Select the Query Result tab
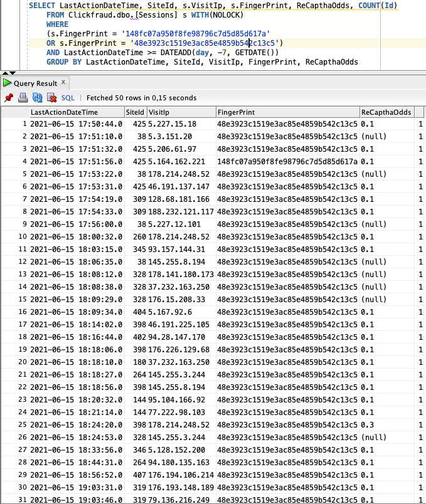426x504 pixels. (x=35, y=83)
